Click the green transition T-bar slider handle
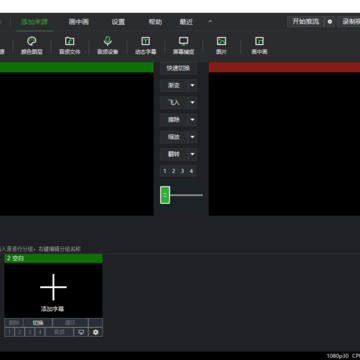Screen dimensions: 360x360 point(165,195)
